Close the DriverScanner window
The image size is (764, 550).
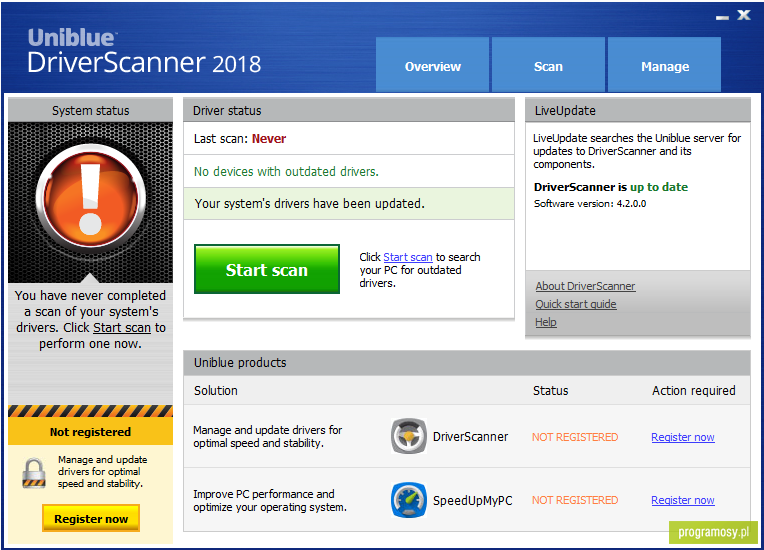(744, 15)
